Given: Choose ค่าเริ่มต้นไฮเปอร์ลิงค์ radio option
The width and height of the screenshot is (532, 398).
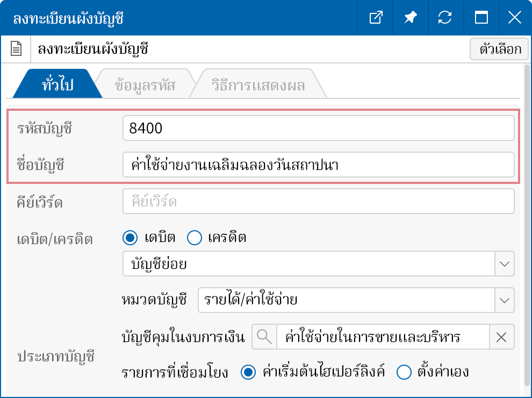Looking at the screenshot, I should (x=248, y=372).
